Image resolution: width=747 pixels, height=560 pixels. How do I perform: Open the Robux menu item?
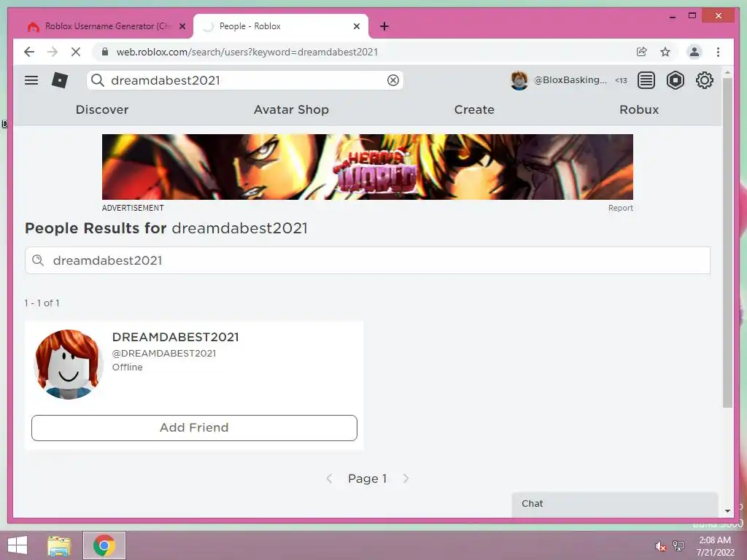639,109
